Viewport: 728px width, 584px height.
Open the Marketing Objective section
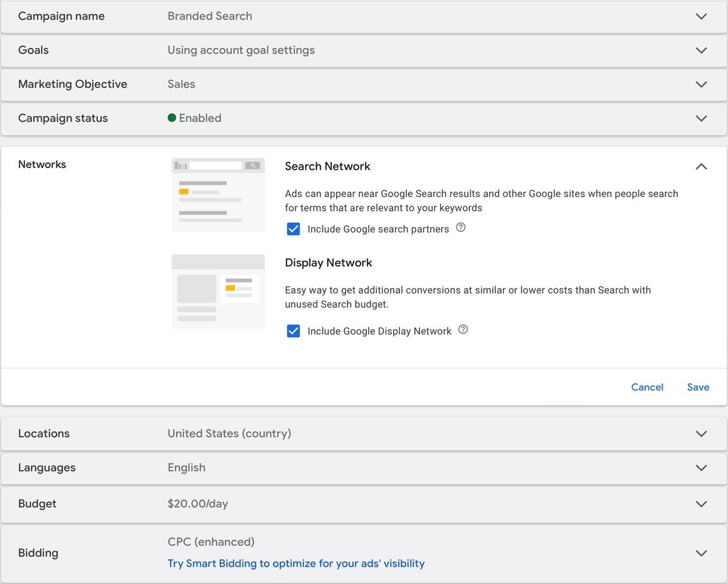[x=701, y=84]
